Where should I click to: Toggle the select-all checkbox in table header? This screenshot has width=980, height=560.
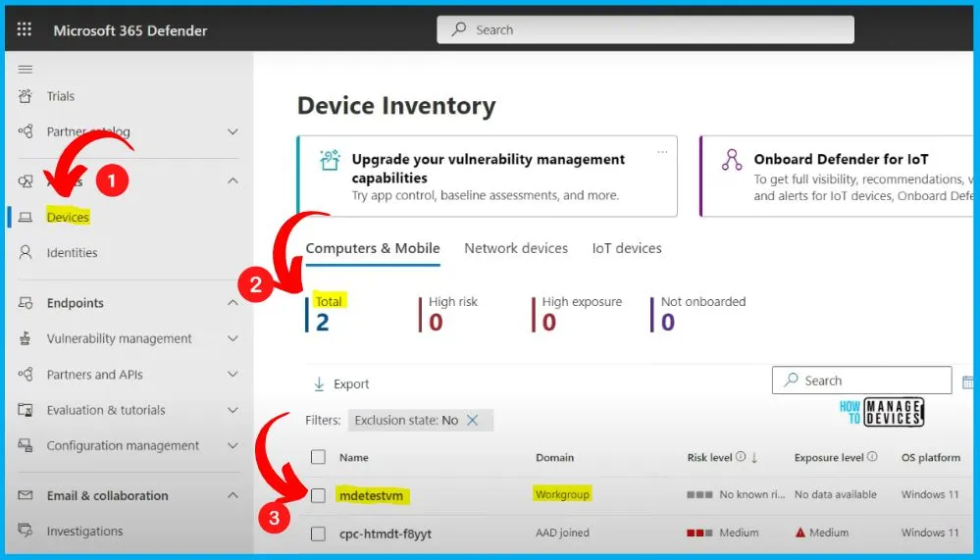click(318, 457)
